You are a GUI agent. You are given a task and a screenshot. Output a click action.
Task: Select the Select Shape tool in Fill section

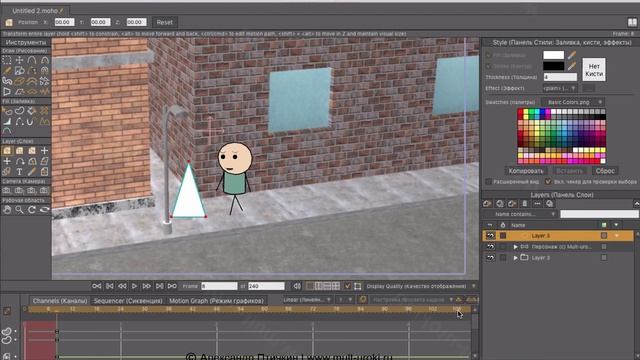click(x=7, y=111)
